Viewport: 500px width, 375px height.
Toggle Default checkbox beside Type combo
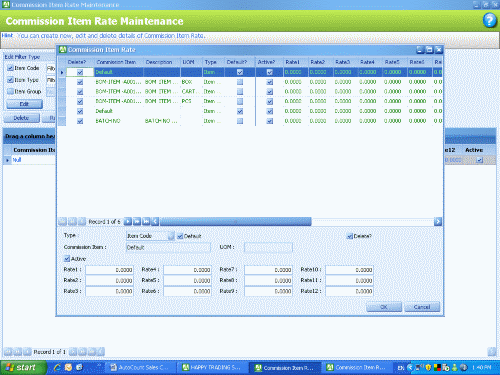(180, 236)
